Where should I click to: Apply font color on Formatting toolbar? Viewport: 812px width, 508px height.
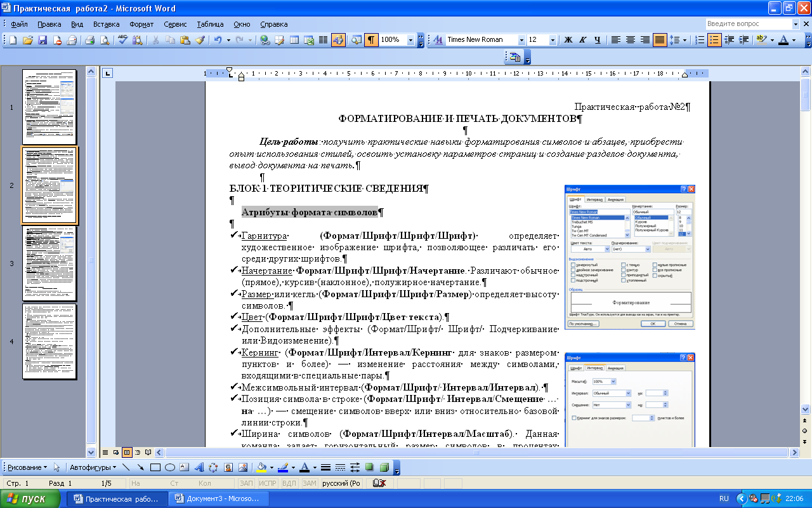(784, 39)
